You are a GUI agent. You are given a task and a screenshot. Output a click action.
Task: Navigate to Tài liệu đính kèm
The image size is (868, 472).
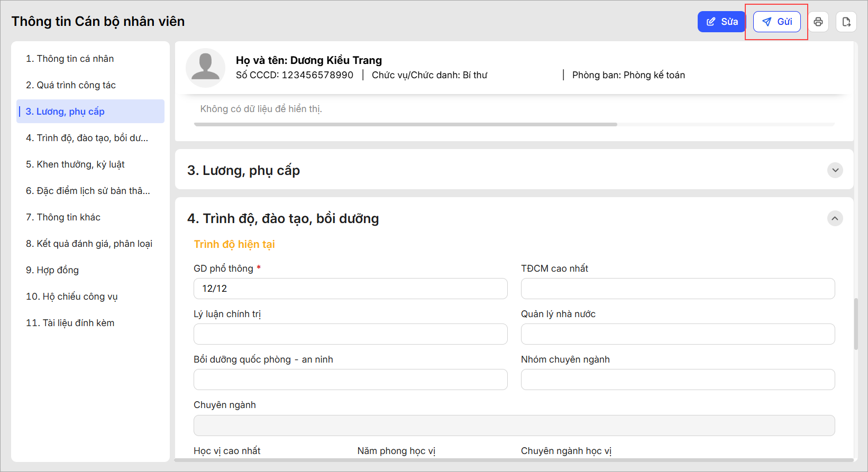(x=70, y=323)
